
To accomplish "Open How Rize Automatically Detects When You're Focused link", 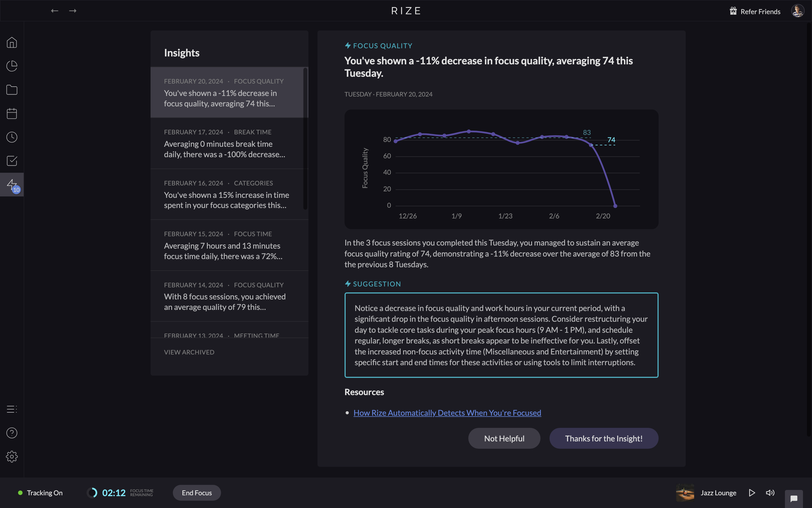I will coord(447,413).
